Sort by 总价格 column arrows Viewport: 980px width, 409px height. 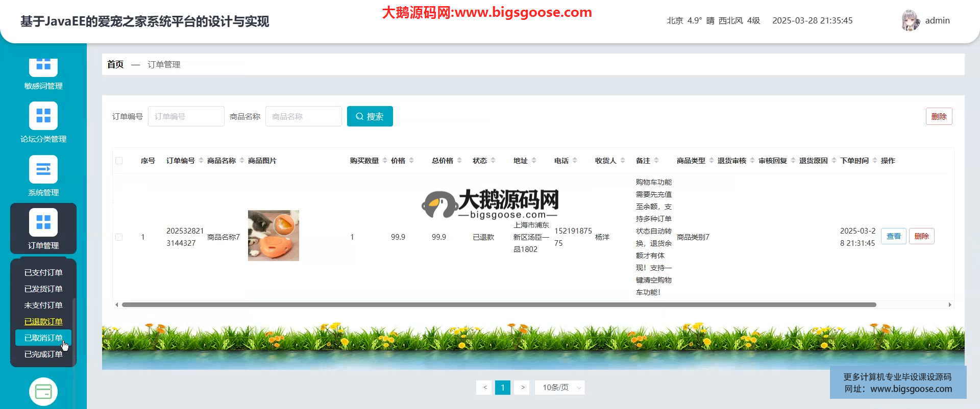click(x=459, y=161)
